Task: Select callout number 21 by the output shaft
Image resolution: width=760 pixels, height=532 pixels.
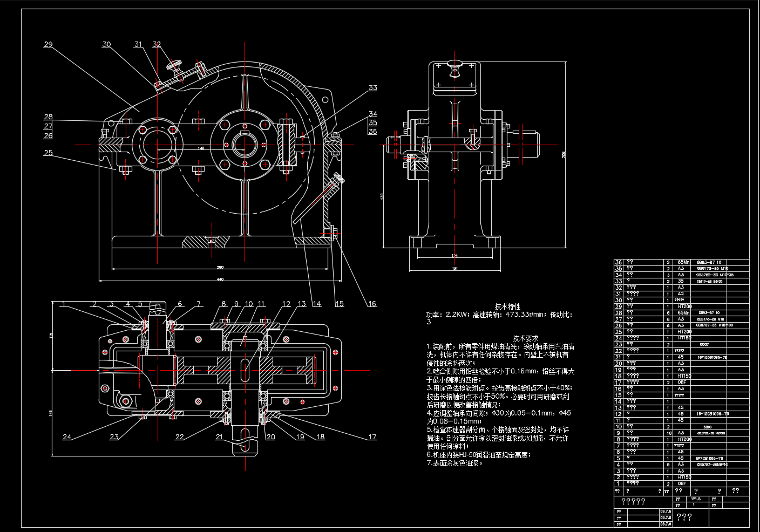Action: [x=219, y=437]
